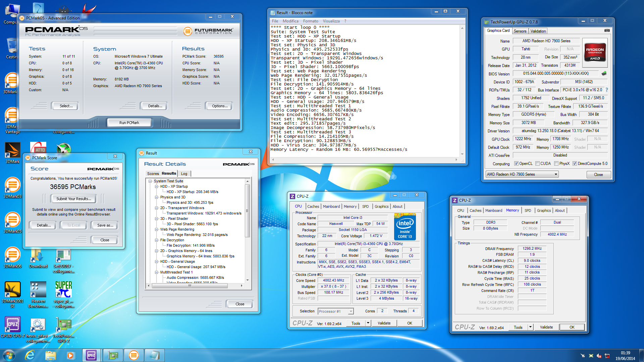Open the CPUID CPU-Z desktop shortcut

coord(12,327)
